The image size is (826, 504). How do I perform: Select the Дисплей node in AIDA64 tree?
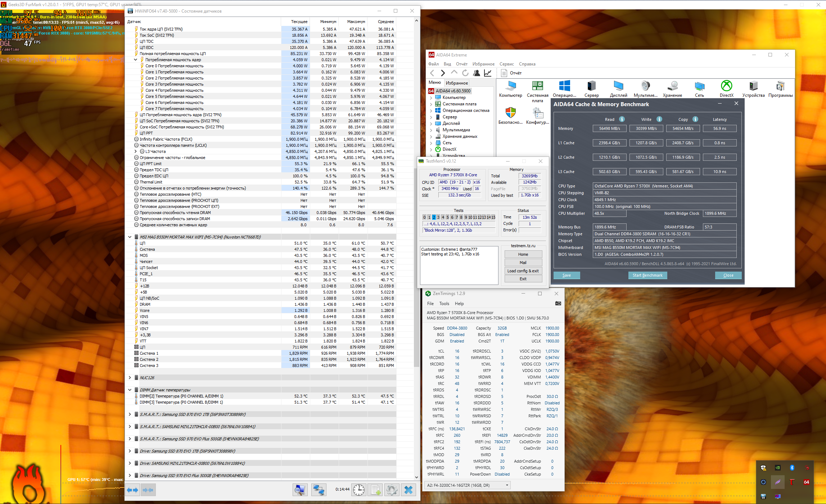click(x=451, y=123)
